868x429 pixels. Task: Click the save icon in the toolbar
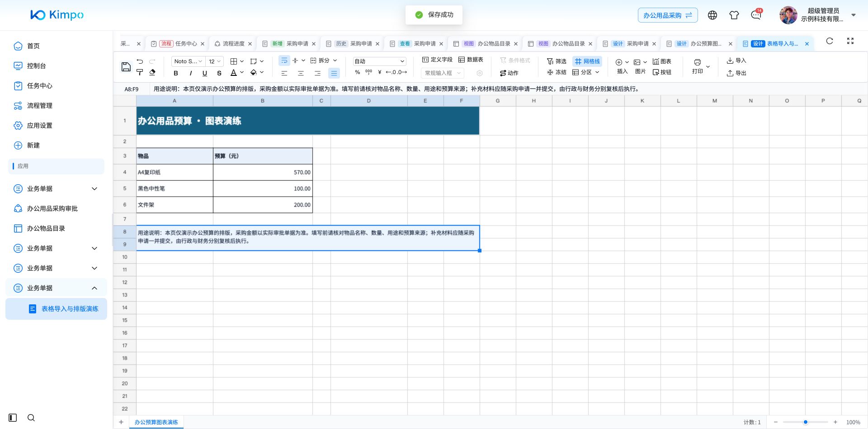click(126, 67)
